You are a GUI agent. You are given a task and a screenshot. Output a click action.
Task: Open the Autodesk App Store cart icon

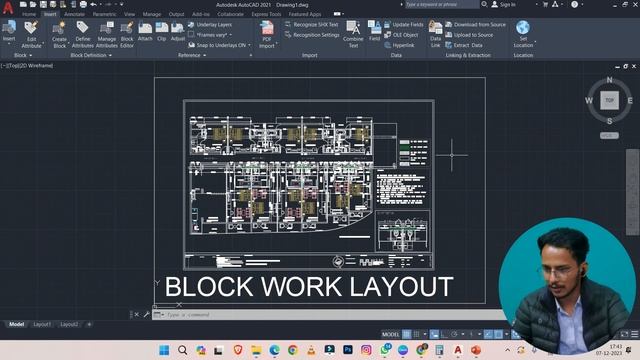pyautogui.click(x=545, y=4)
